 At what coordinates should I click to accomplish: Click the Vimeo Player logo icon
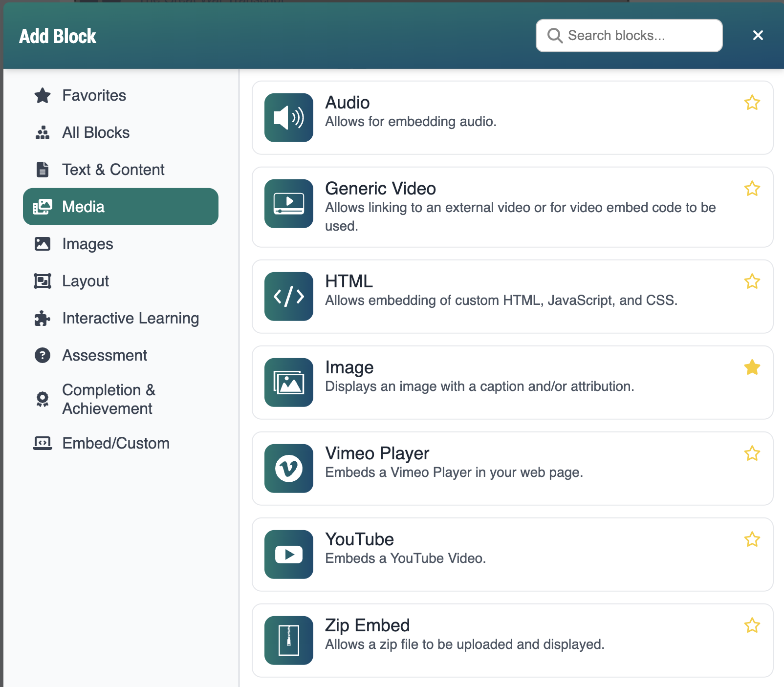point(289,469)
